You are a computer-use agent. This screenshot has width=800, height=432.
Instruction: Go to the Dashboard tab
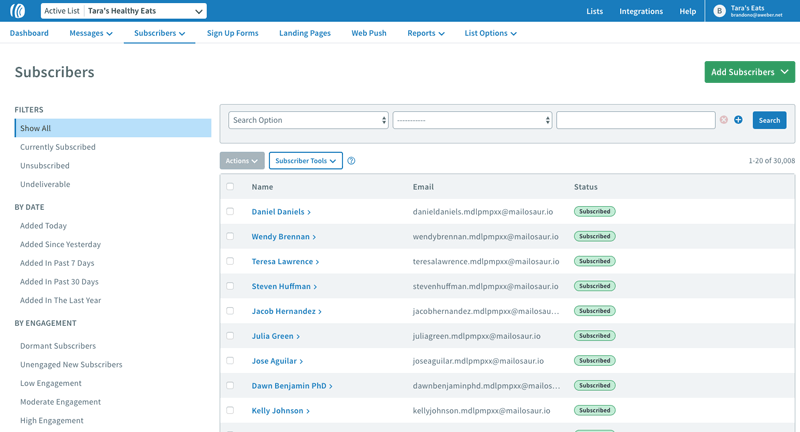click(29, 33)
